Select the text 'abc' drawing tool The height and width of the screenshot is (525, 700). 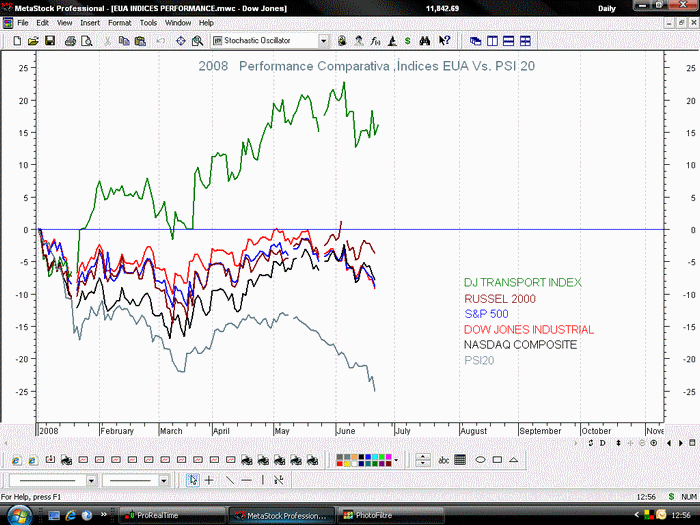pyautogui.click(x=443, y=460)
